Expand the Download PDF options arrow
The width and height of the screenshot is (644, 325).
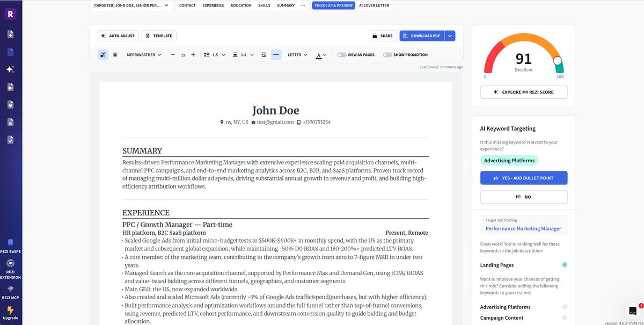pyautogui.click(x=450, y=36)
